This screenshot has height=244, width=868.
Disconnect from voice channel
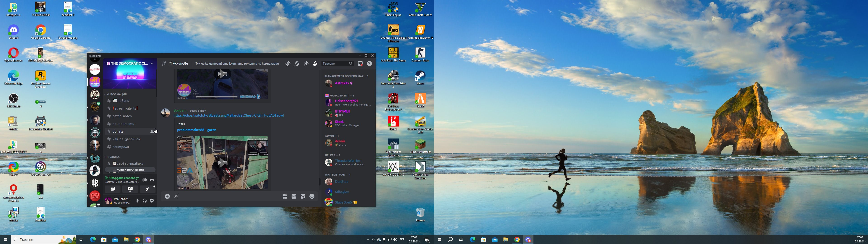coord(152,180)
